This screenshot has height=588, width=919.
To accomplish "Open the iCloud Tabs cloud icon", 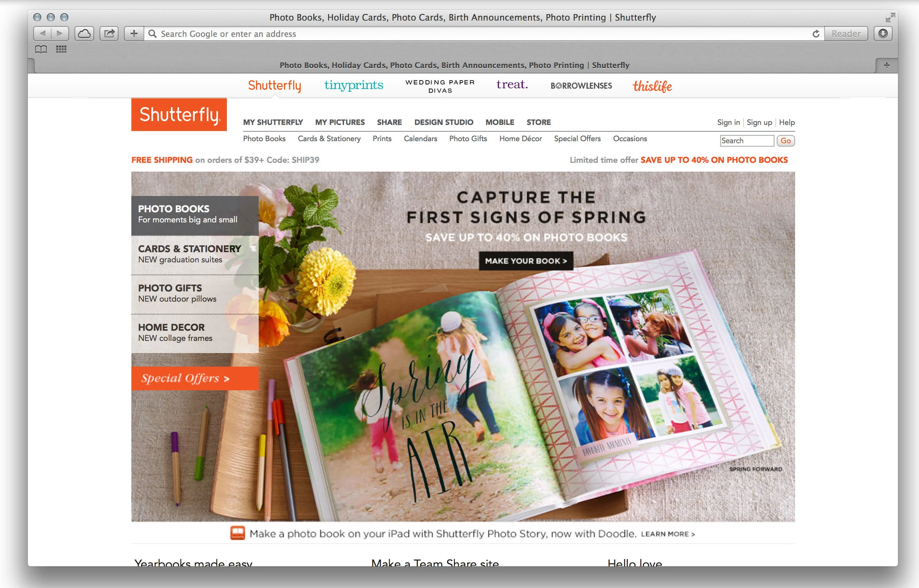I will (85, 33).
